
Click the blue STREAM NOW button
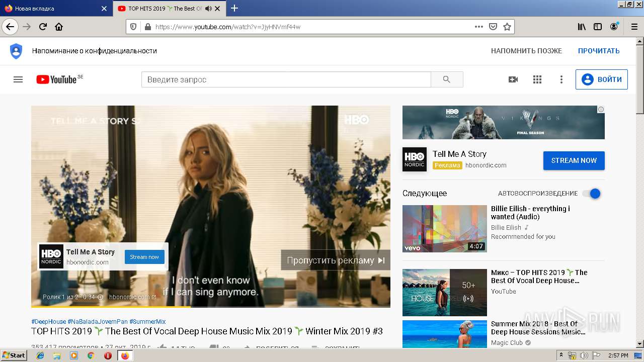click(x=574, y=160)
